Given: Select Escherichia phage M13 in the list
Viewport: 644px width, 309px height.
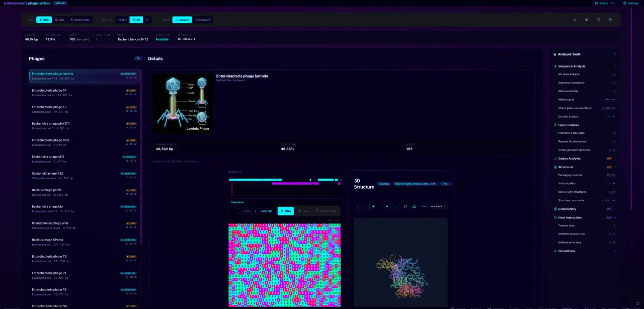Looking at the screenshot, I should (85, 159).
